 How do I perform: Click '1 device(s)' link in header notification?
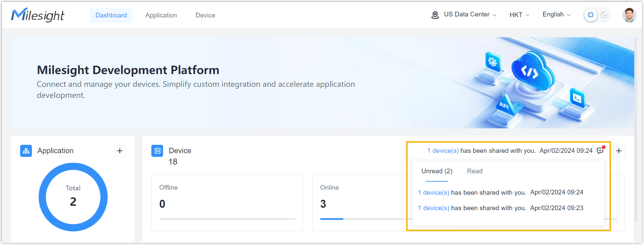pyautogui.click(x=443, y=151)
